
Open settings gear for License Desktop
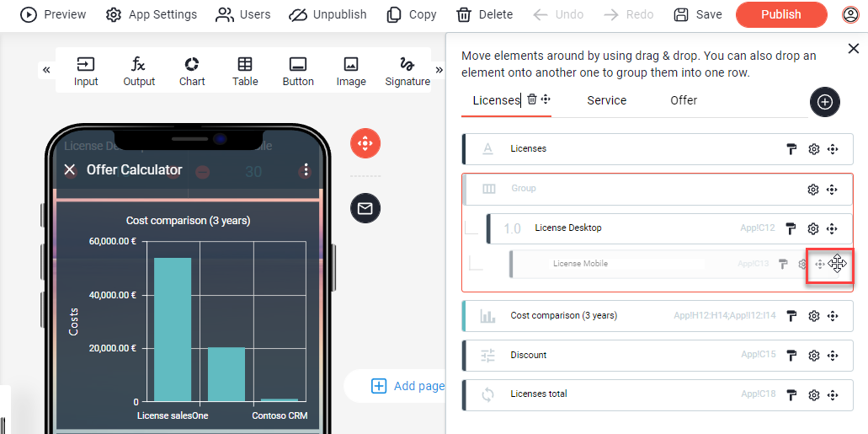point(813,228)
